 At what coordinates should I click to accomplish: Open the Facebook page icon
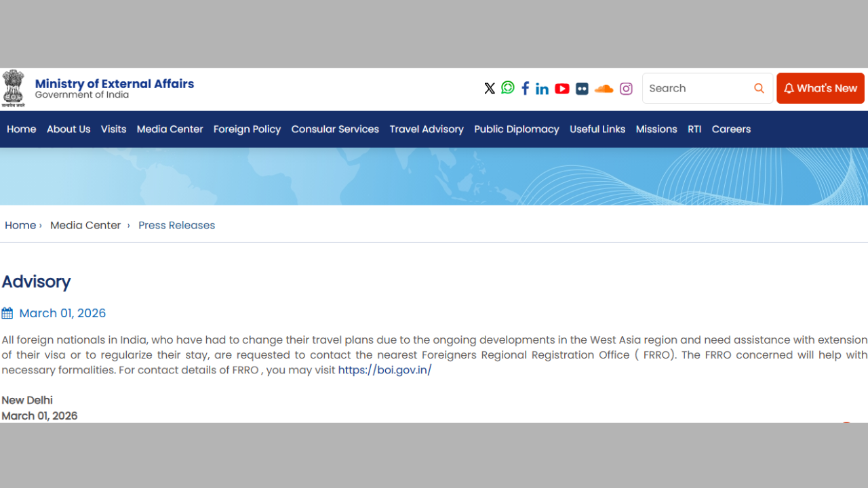tap(525, 89)
